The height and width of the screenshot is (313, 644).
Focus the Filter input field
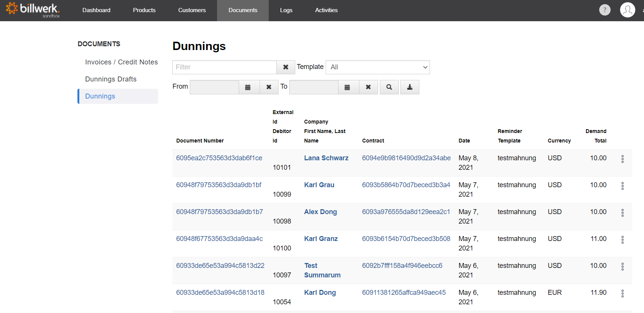pyautogui.click(x=224, y=67)
